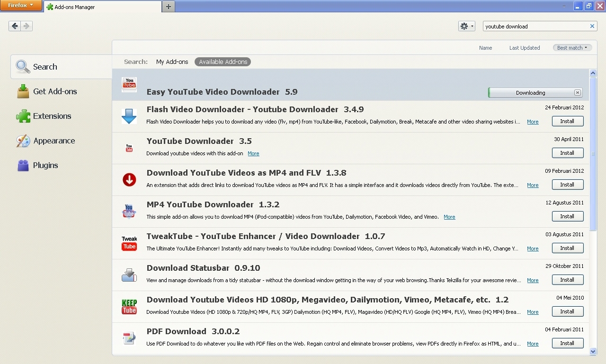Open the Plugins brick section
The width and height of the screenshot is (606, 364).
[61, 165]
